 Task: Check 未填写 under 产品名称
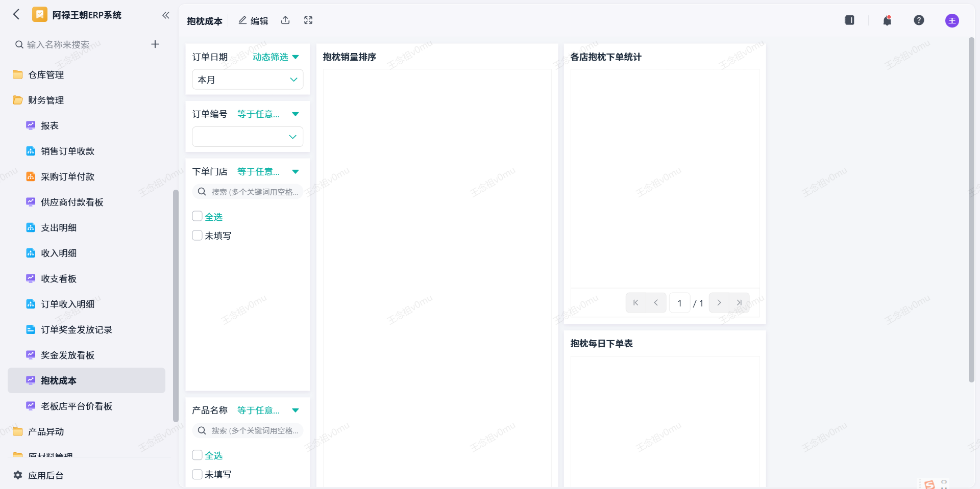[x=198, y=474]
